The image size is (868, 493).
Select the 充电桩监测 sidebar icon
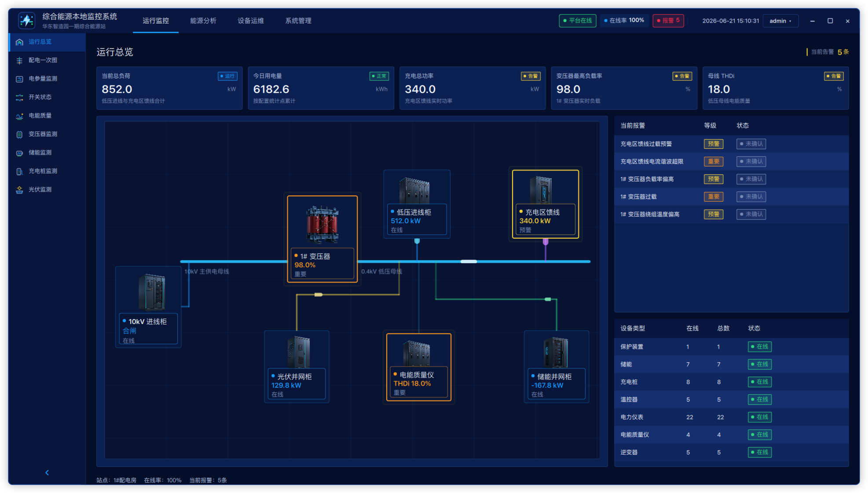(19, 172)
